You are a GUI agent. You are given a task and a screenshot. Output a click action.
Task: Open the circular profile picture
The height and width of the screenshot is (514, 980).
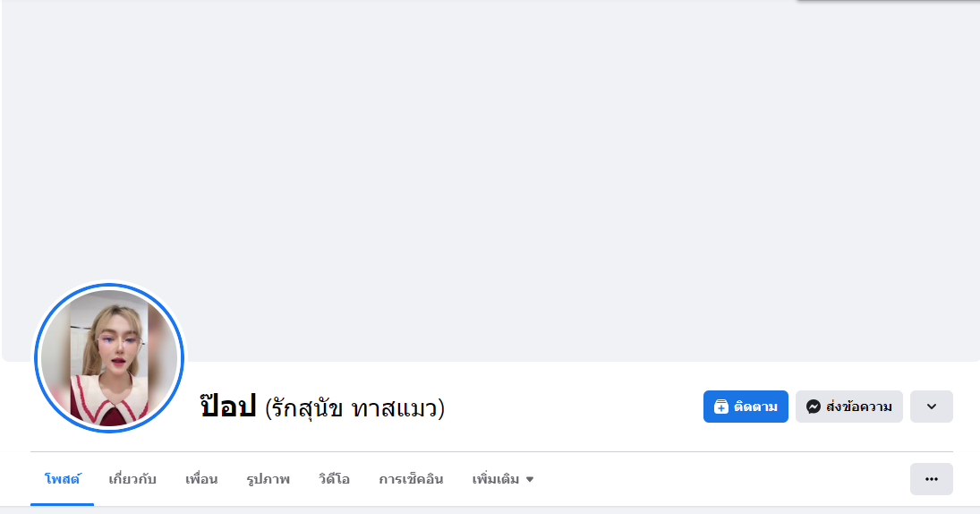109,358
